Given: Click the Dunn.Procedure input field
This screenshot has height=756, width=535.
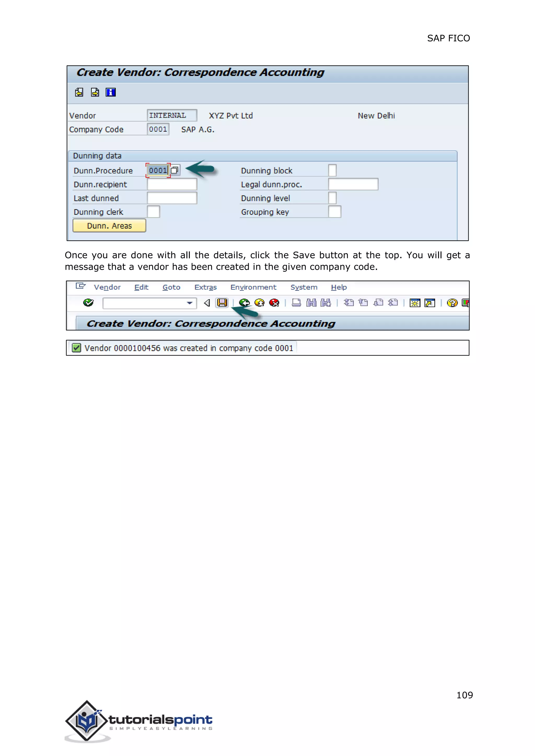Looking at the screenshot, I should 158,170.
